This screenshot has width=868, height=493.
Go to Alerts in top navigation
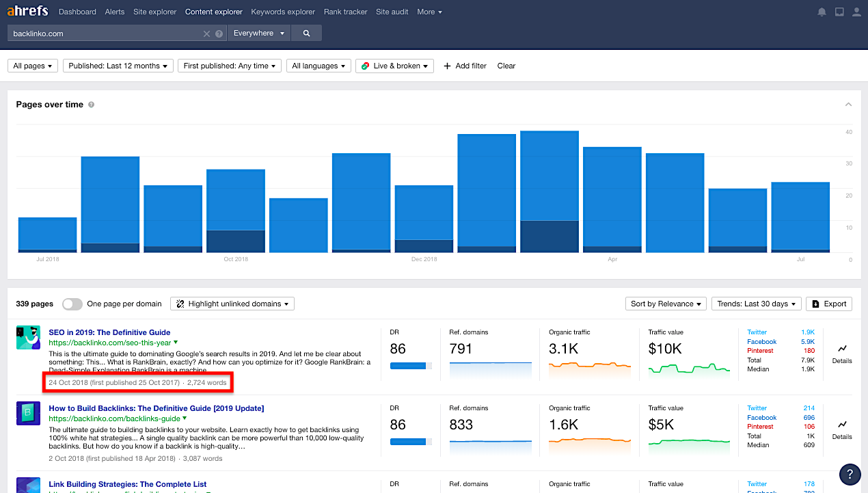pos(115,12)
